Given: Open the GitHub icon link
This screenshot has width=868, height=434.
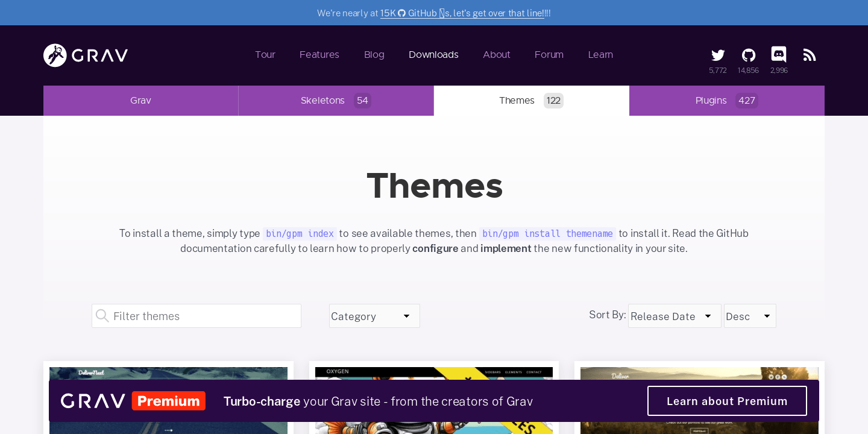Looking at the screenshot, I should (748, 55).
